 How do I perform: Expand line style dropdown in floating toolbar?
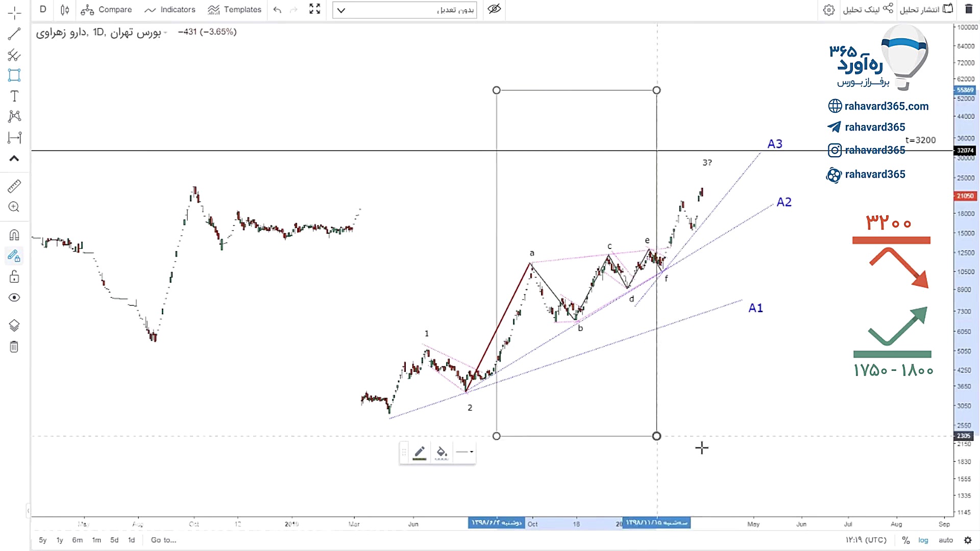click(464, 452)
